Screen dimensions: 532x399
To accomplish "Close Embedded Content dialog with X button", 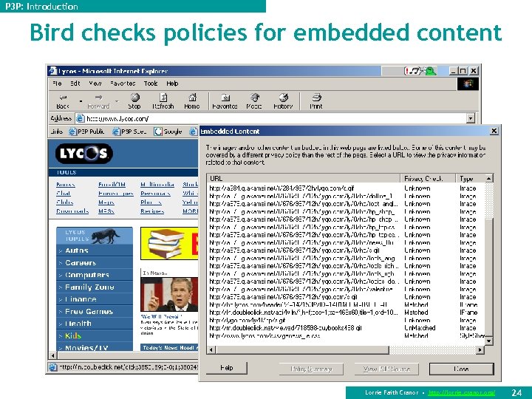I will (x=494, y=131).
